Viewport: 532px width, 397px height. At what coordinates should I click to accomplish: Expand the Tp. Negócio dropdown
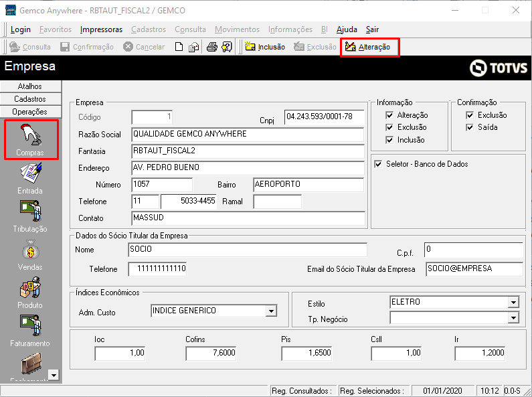514,318
